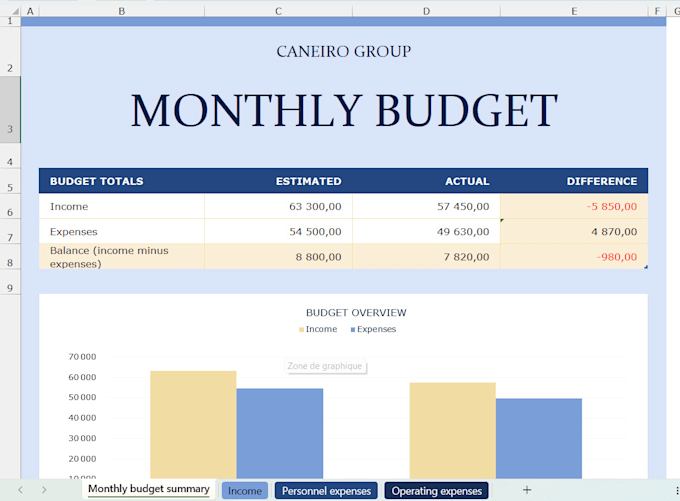This screenshot has width=680, height=501.
Task: Select the BUDGET TOTALS header cell
Action: (122, 181)
